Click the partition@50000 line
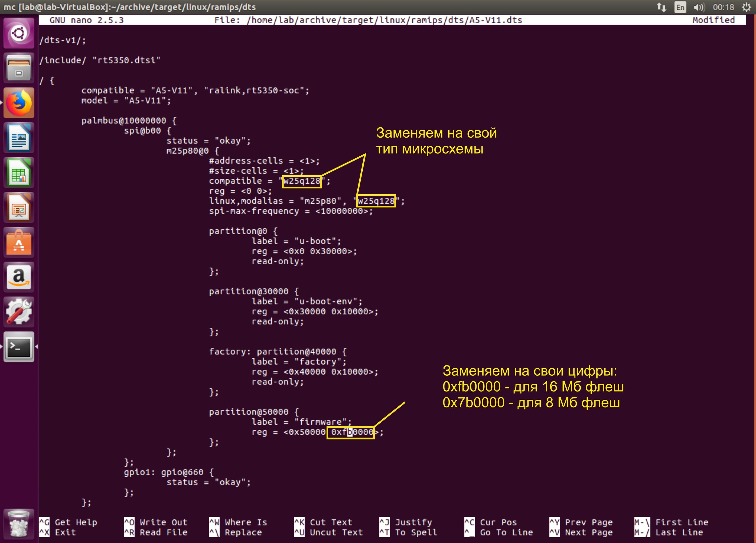The image size is (756, 543). (x=254, y=412)
